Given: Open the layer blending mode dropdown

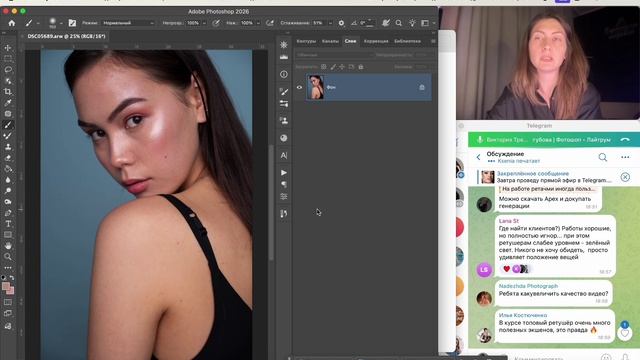Looking at the screenshot, I should click(x=334, y=55).
